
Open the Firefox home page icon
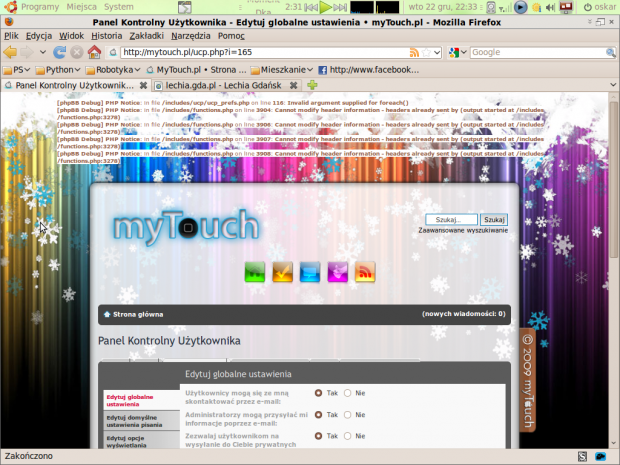pyautogui.click(x=94, y=52)
